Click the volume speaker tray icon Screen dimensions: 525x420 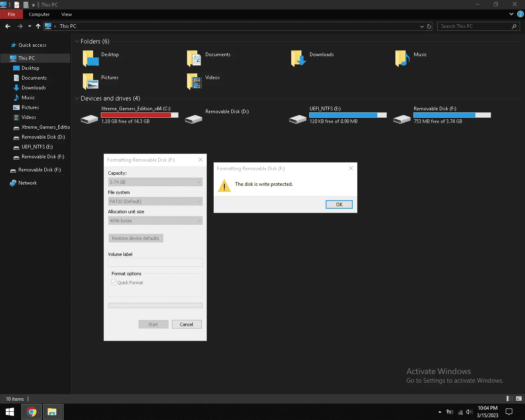coord(469,412)
